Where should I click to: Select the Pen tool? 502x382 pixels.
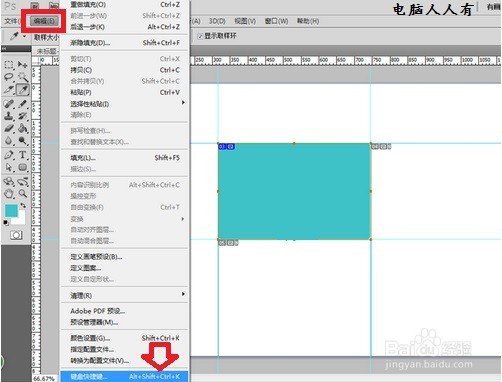[x=9, y=155]
